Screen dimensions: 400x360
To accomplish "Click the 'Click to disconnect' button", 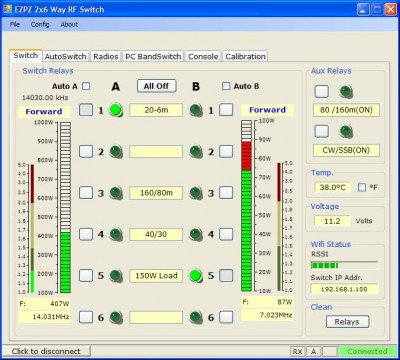I will [x=46, y=351].
